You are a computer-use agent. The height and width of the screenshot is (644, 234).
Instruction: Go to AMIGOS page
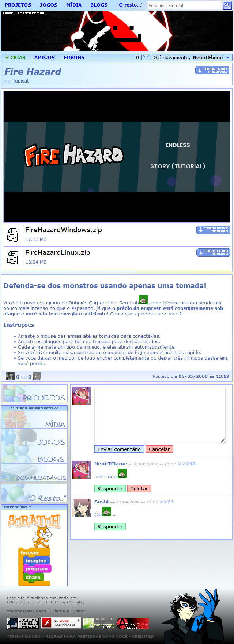(x=45, y=57)
